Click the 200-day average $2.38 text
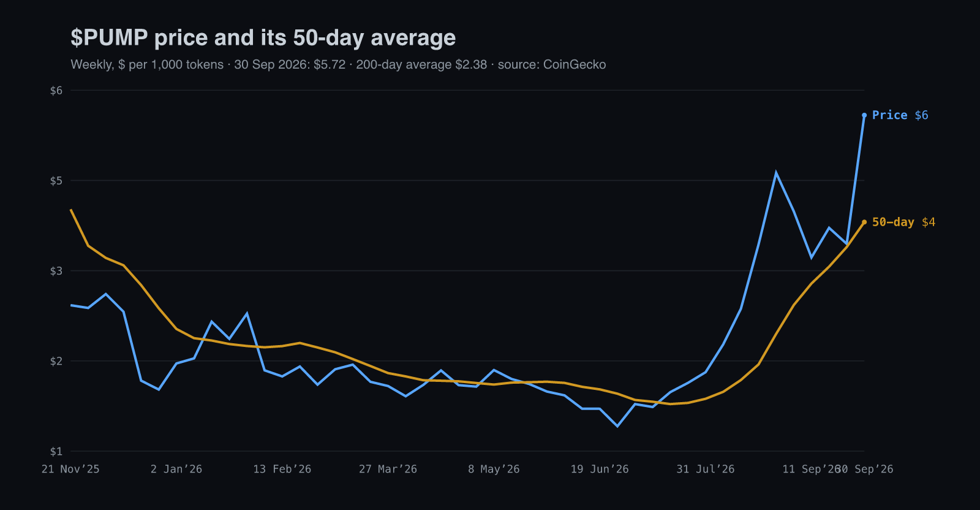980x510 pixels. click(421, 64)
